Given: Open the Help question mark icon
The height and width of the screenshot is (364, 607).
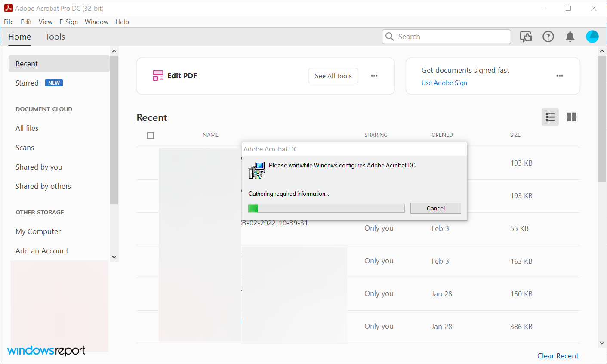Looking at the screenshot, I should point(548,37).
